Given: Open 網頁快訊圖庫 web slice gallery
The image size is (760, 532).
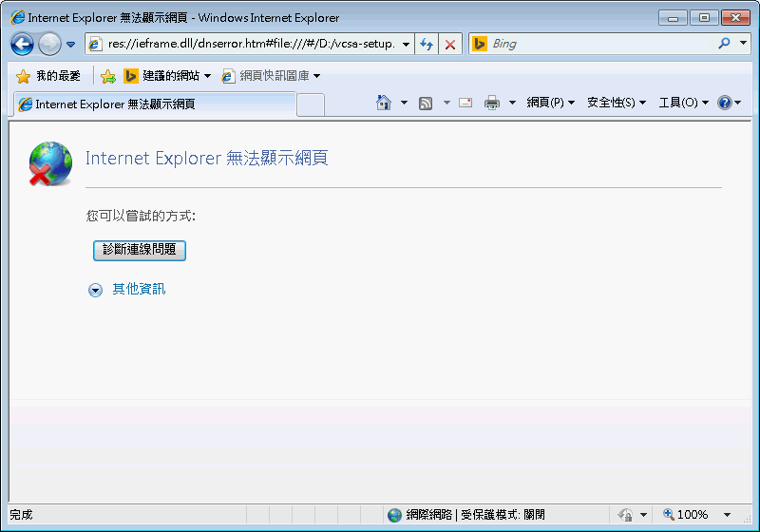Looking at the screenshot, I should (271, 76).
